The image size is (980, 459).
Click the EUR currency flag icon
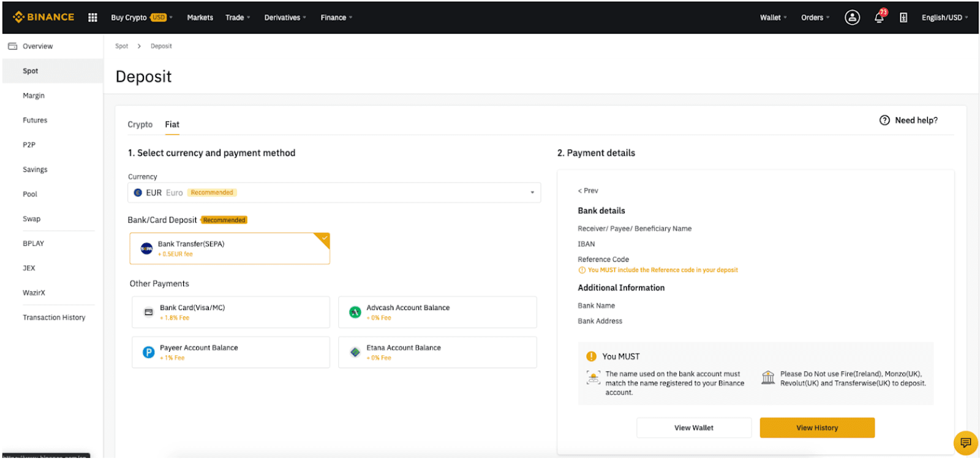pos(138,192)
